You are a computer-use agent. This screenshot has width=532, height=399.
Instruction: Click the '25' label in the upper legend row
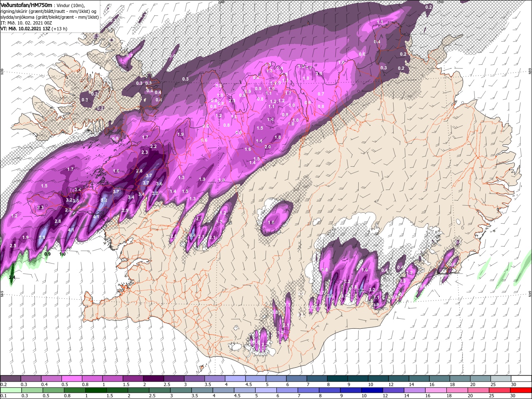(x=493, y=384)
